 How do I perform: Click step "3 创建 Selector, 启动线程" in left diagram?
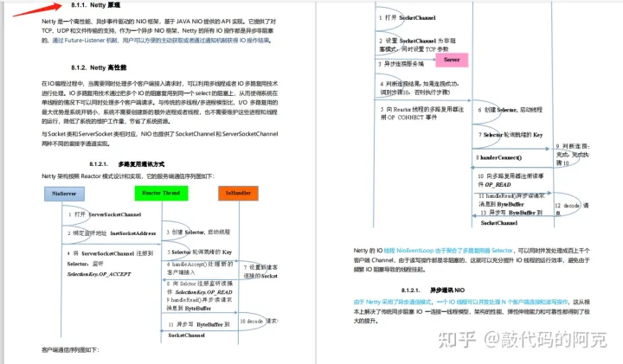point(198,232)
